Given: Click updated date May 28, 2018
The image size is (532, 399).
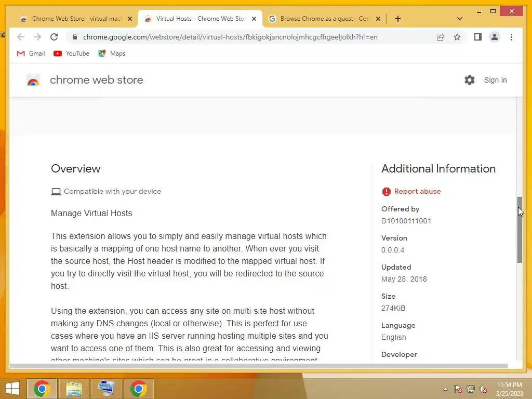Looking at the screenshot, I should coord(404,279).
